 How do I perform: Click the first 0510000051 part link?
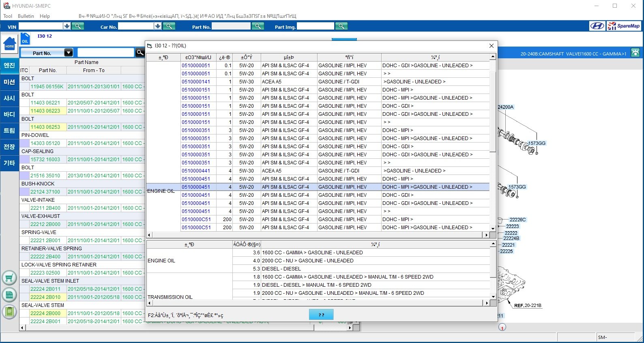click(196, 66)
